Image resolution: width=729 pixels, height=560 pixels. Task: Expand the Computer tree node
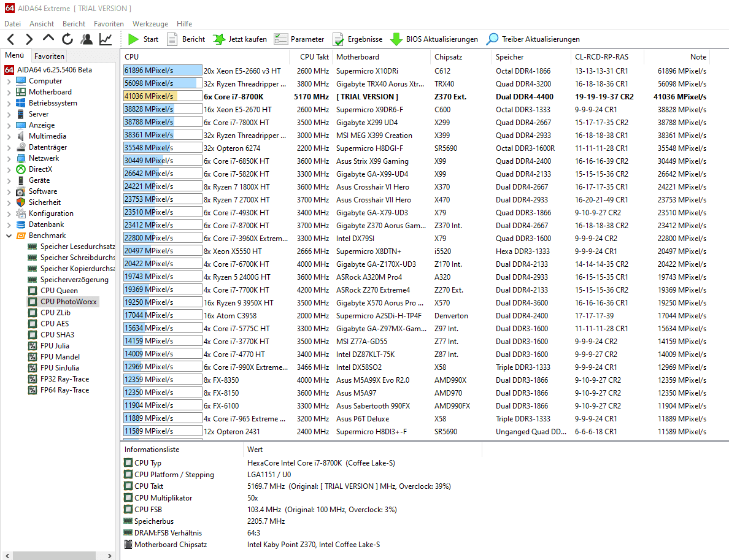tap(9, 82)
